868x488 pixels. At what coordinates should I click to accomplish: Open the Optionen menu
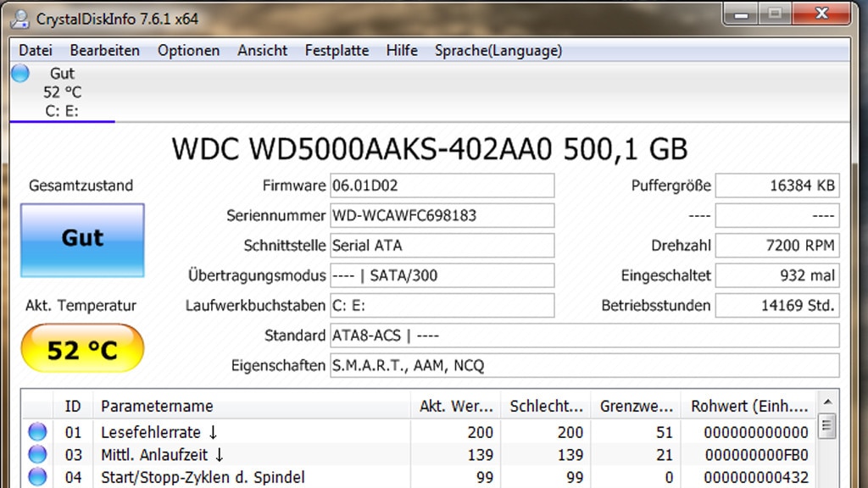pyautogui.click(x=188, y=50)
